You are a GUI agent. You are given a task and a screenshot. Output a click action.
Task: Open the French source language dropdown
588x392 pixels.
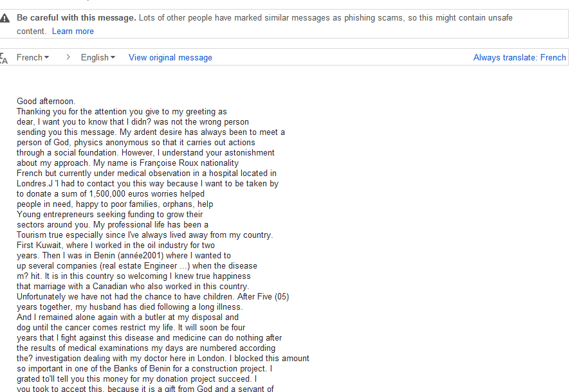coord(33,57)
